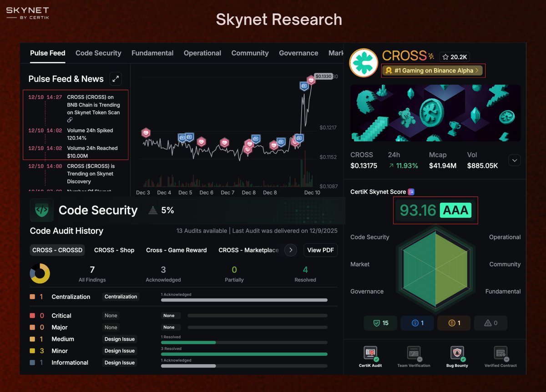Screen dimensions: 546x392
Task: Open the Team Verification badge icon
Action: [x=414, y=353]
